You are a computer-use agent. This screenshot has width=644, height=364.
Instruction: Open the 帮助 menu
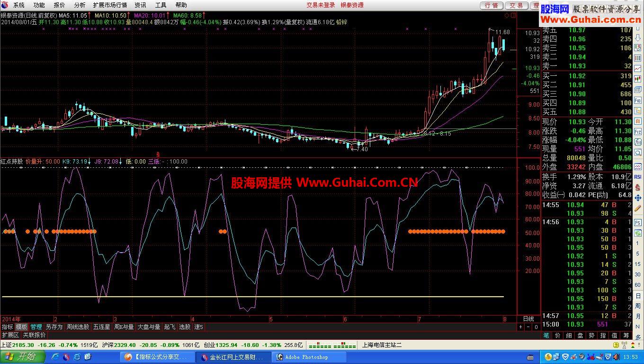tap(181, 5)
